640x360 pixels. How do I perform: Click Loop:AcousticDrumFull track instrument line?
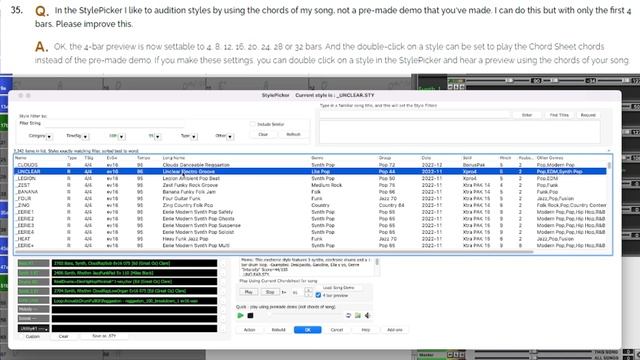pyautogui.click(x=134, y=300)
